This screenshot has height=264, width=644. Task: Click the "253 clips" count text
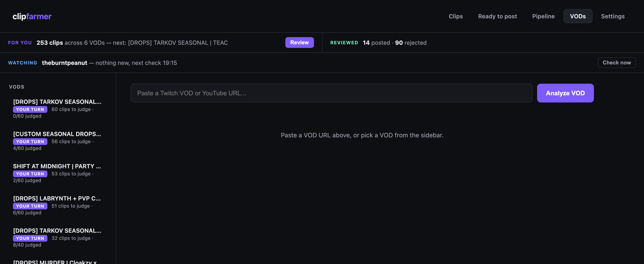pyautogui.click(x=50, y=43)
